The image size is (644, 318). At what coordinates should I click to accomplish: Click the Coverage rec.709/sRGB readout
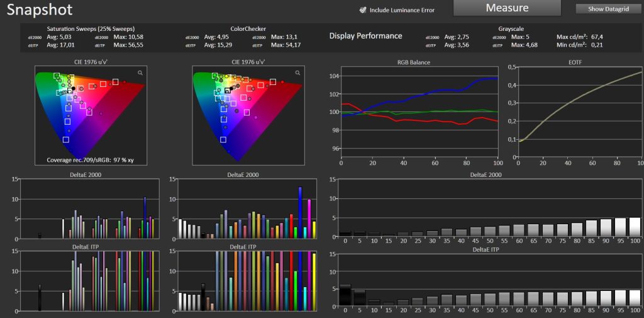point(91,160)
